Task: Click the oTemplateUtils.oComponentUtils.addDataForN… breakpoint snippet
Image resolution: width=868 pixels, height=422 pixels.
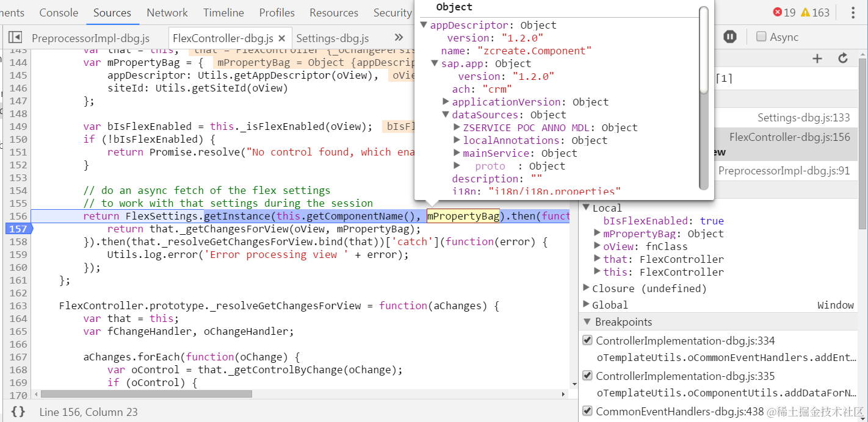Action: click(x=726, y=393)
